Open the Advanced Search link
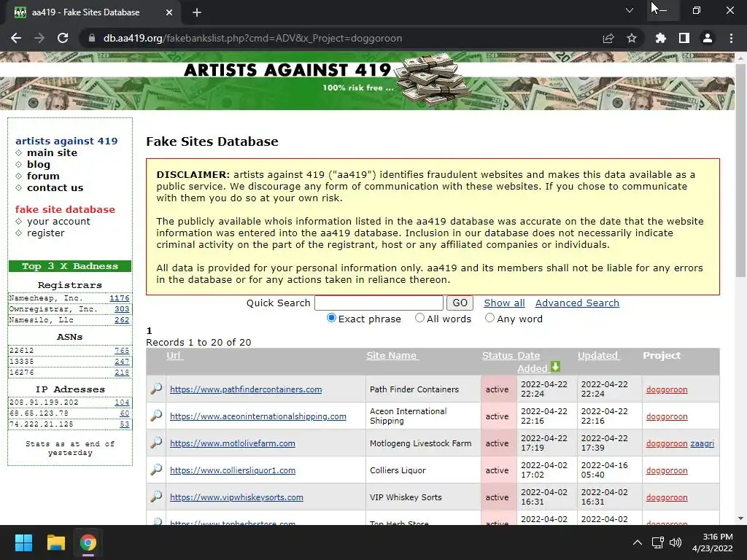747x560 pixels. coord(577,303)
